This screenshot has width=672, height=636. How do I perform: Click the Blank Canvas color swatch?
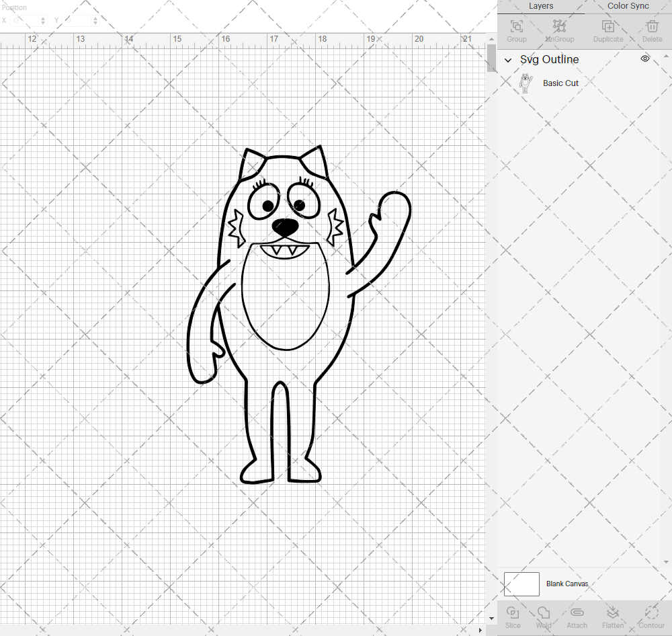point(521,584)
